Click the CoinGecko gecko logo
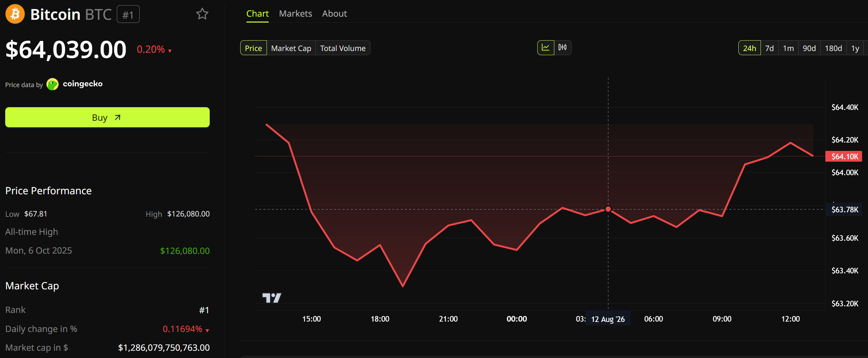The height and width of the screenshot is (358, 868). [x=52, y=84]
